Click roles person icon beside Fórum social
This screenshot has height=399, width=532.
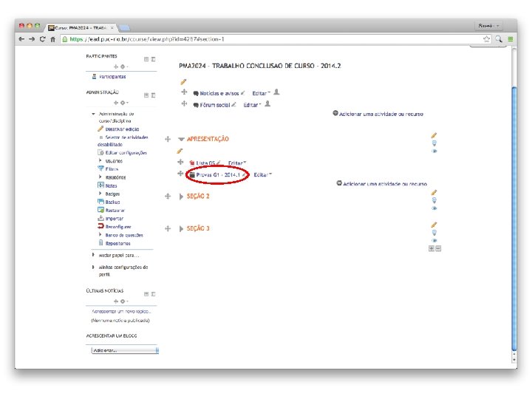pos(267,103)
